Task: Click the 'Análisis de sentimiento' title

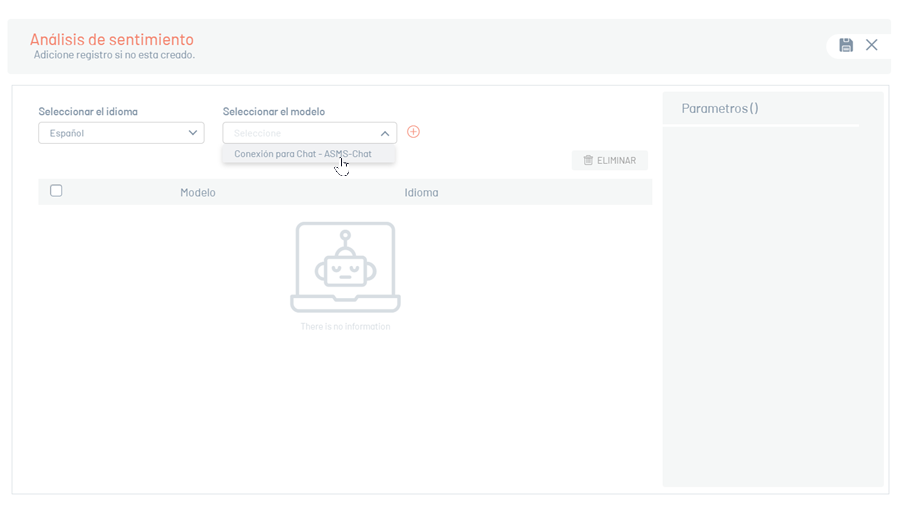Action: click(x=112, y=39)
